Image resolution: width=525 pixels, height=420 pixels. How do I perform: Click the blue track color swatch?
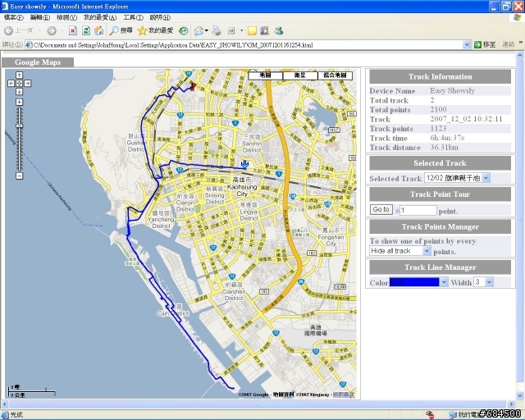[x=414, y=282]
